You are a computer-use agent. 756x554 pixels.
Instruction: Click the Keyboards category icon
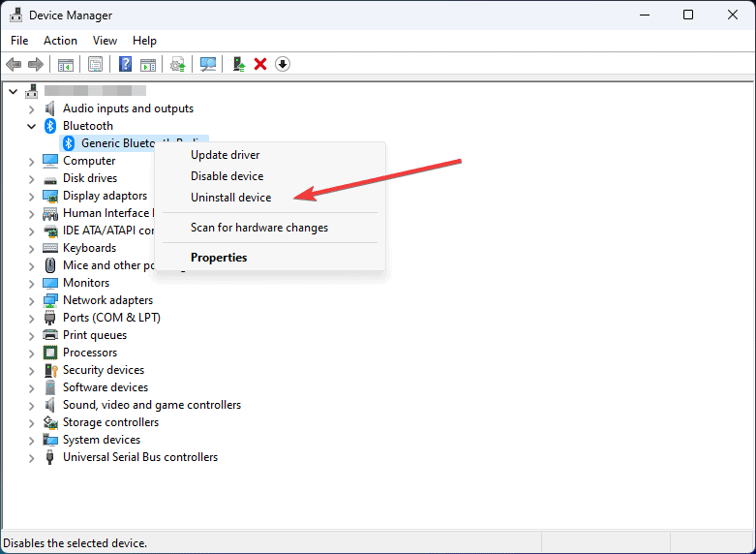[50, 248]
